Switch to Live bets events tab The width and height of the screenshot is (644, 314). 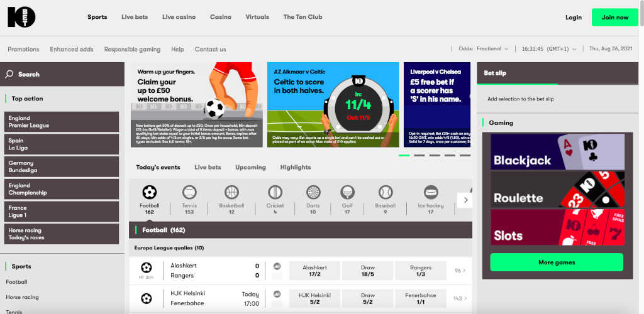coord(208,167)
